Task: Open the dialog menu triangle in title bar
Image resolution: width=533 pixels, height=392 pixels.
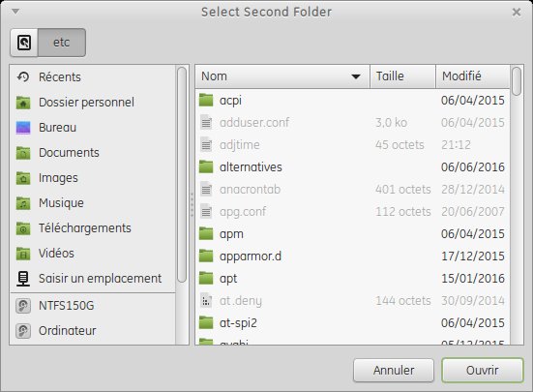Action: (x=15, y=12)
